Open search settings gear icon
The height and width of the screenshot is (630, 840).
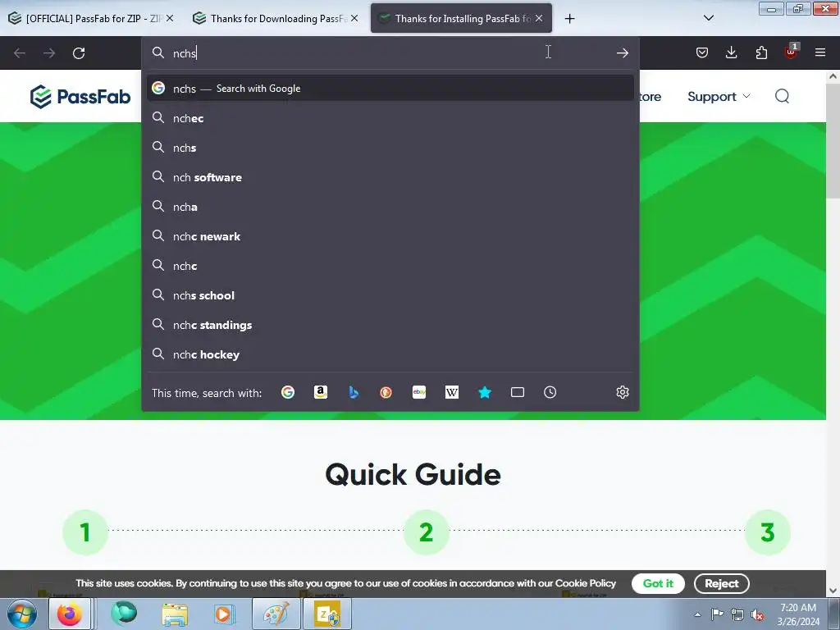(x=622, y=393)
